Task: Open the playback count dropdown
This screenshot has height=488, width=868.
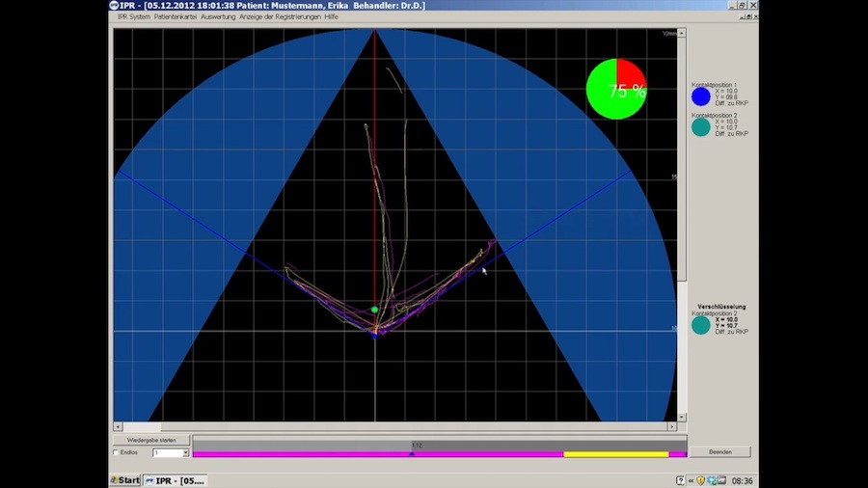Action: click(x=185, y=452)
